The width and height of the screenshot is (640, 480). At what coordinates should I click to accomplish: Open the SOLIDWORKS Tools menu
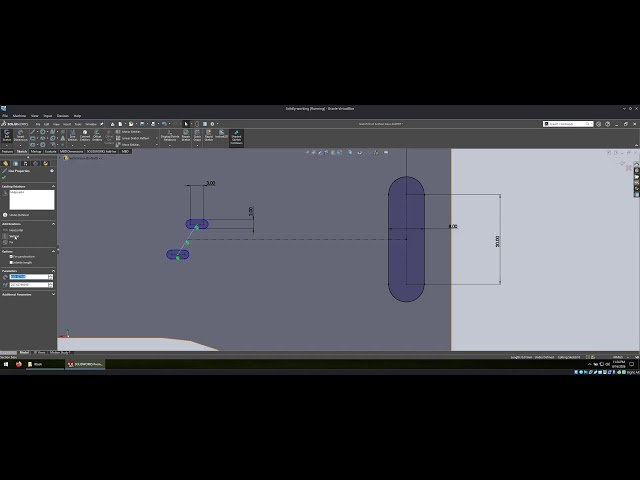point(78,124)
